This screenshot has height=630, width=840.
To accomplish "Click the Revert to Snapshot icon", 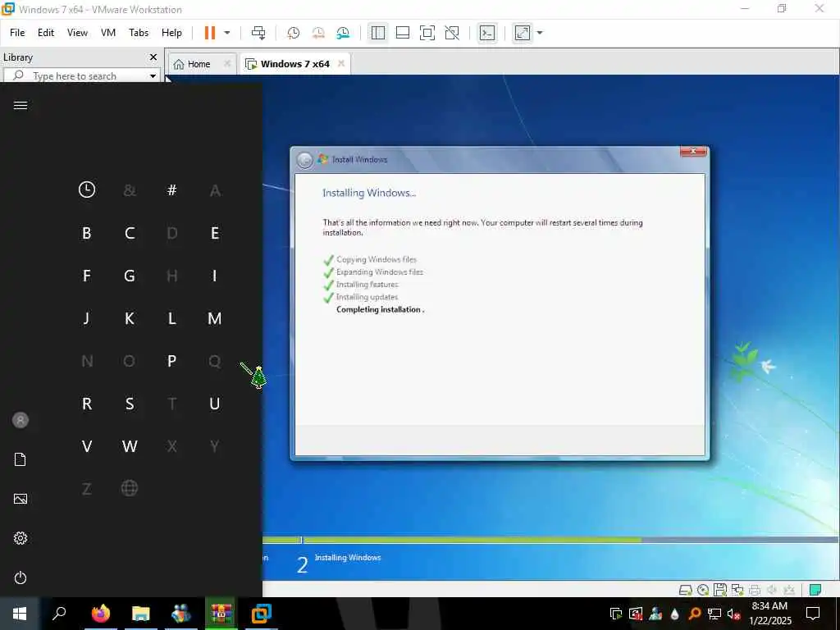I will (x=318, y=33).
